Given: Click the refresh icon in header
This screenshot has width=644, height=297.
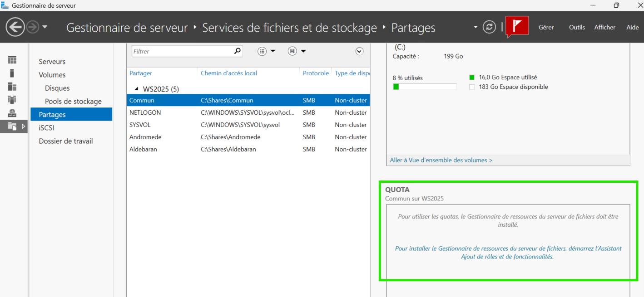Looking at the screenshot, I should [489, 27].
